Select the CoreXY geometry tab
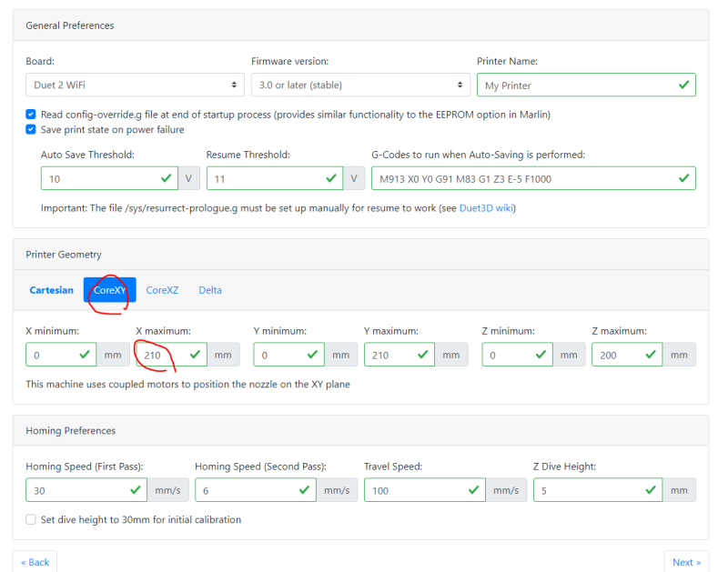The height and width of the screenshot is (572, 728). pyautogui.click(x=109, y=290)
